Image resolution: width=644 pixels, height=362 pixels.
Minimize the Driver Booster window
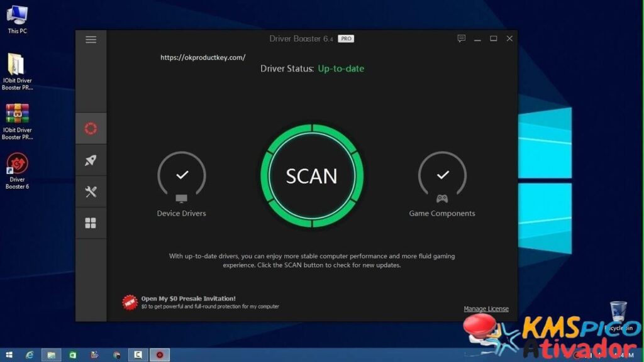pyautogui.click(x=477, y=38)
